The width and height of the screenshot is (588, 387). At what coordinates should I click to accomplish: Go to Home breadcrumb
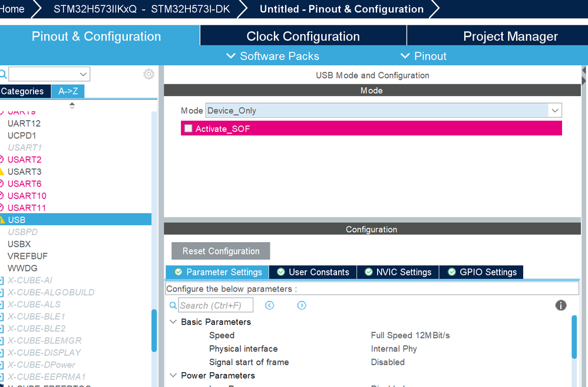coord(12,9)
